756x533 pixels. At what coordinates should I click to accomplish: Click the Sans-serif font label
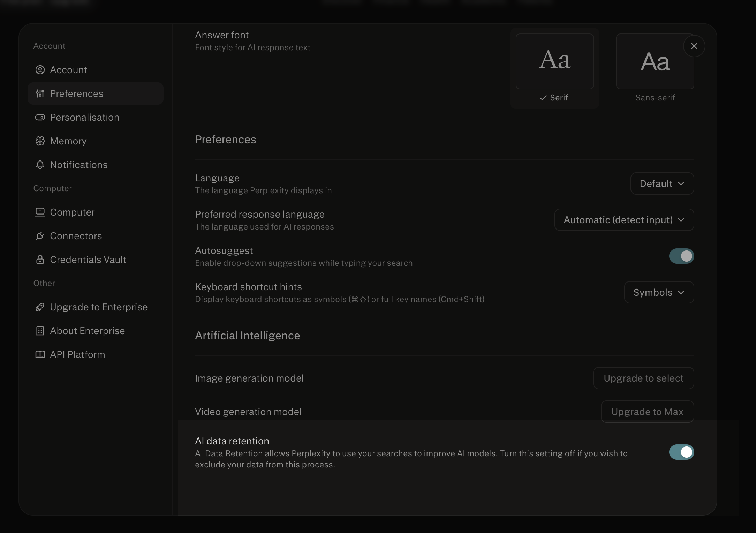[655, 98]
